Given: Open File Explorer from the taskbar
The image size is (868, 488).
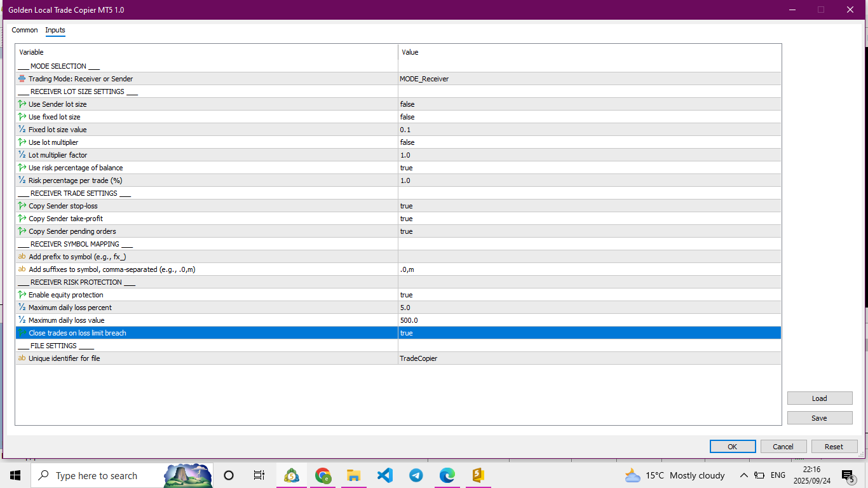Looking at the screenshot, I should [x=354, y=475].
